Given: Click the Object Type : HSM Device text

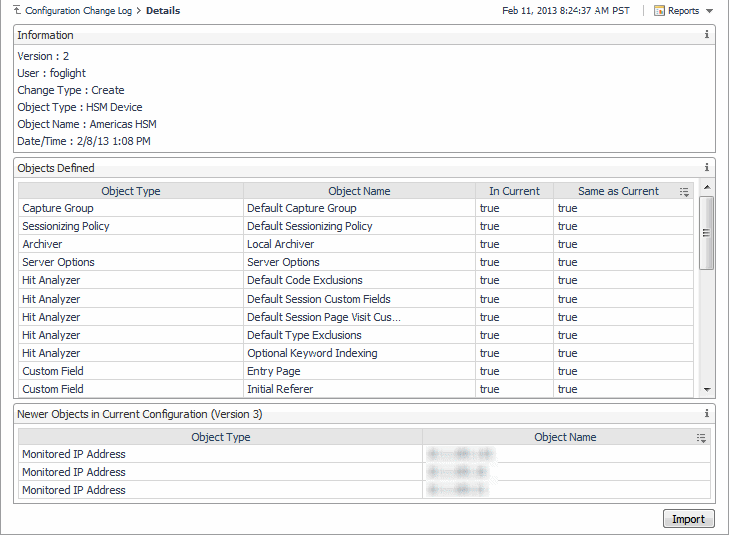Looking at the screenshot, I should [x=80, y=107].
